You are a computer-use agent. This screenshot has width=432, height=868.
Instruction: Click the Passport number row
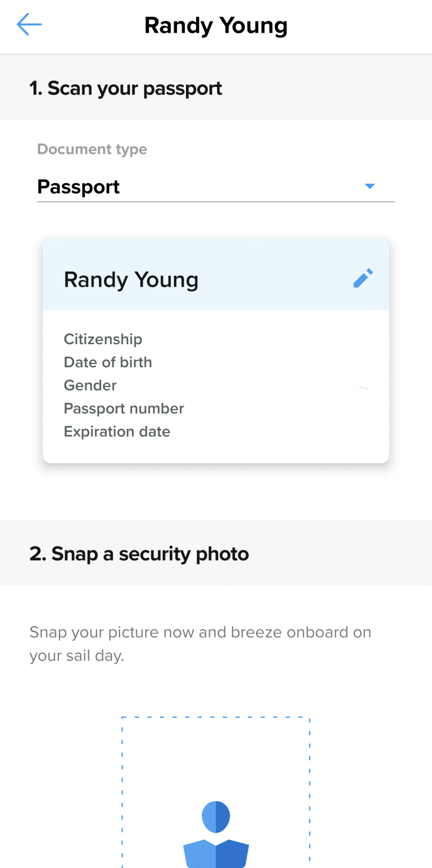click(124, 408)
